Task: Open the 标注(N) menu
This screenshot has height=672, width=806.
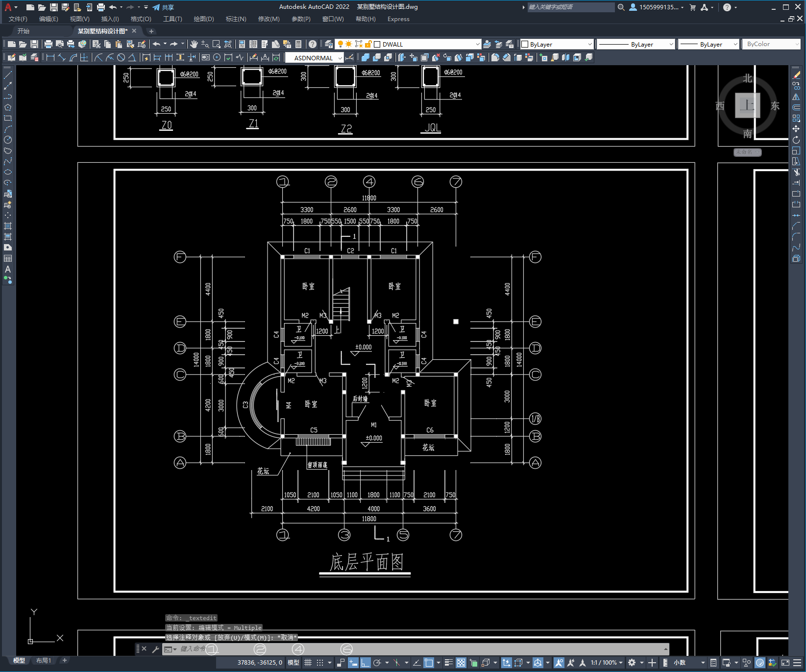Action: coord(236,19)
